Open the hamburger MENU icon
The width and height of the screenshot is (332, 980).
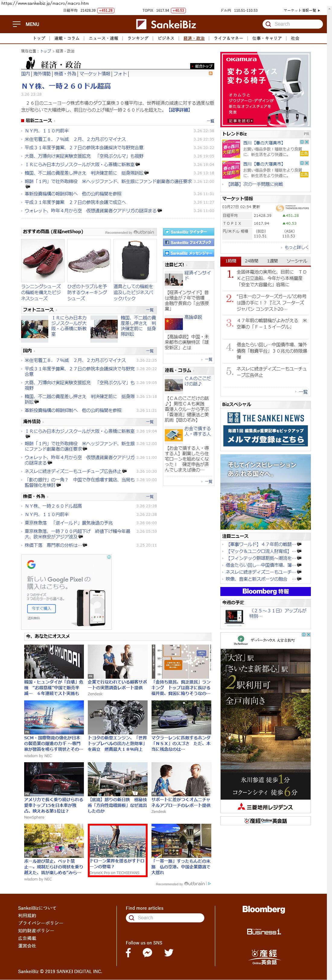pyautogui.click(x=16, y=24)
